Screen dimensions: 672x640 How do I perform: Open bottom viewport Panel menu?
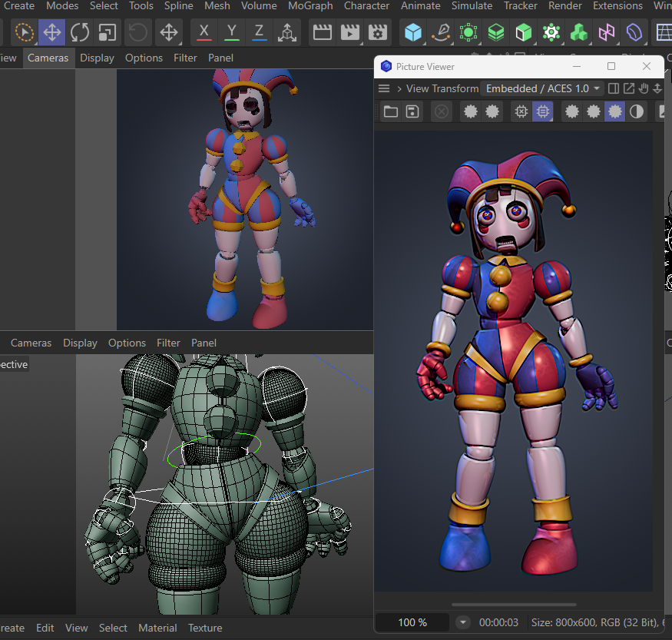pos(204,343)
